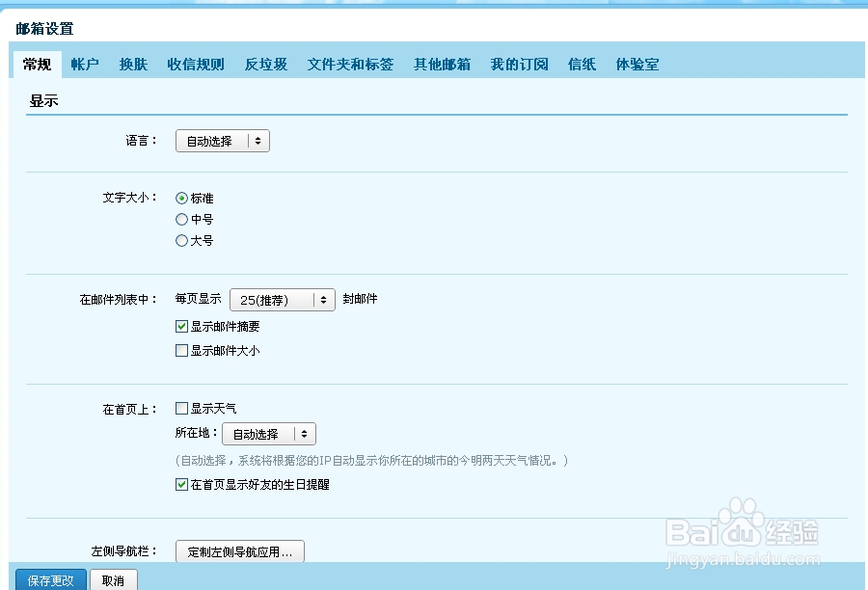Enable the 显示邮件大小 checkbox
The width and height of the screenshot is (868, 590).
point(181,350)
